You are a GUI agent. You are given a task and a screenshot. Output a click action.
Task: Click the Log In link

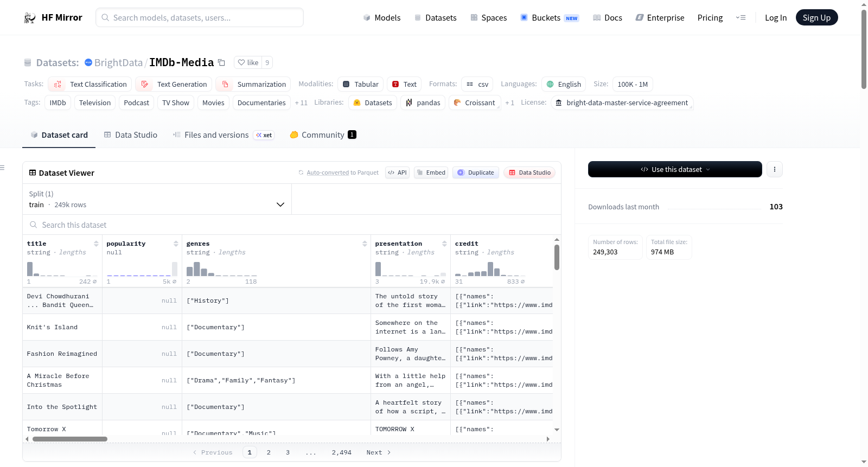(x=776, y=18)
